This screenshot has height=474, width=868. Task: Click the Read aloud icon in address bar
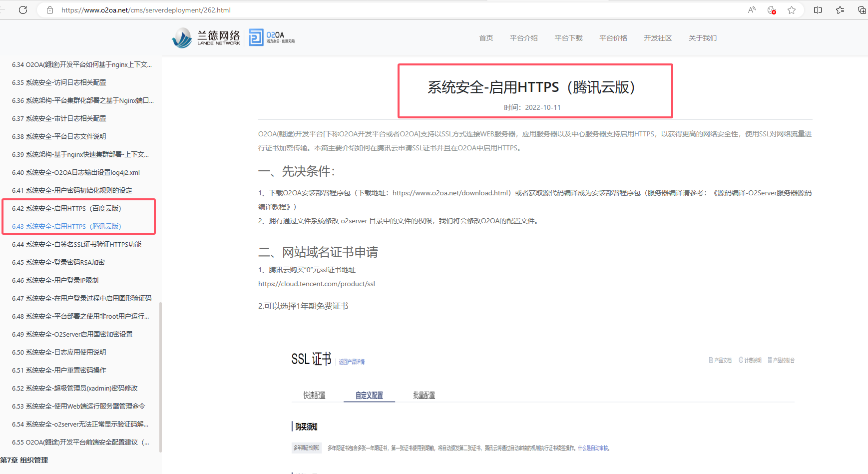click(752, 10)
